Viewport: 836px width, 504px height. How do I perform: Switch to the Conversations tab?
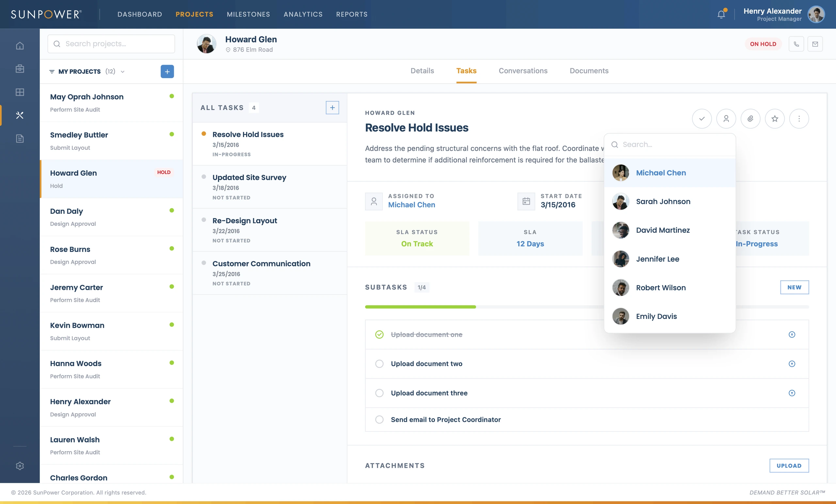point(523,71)
